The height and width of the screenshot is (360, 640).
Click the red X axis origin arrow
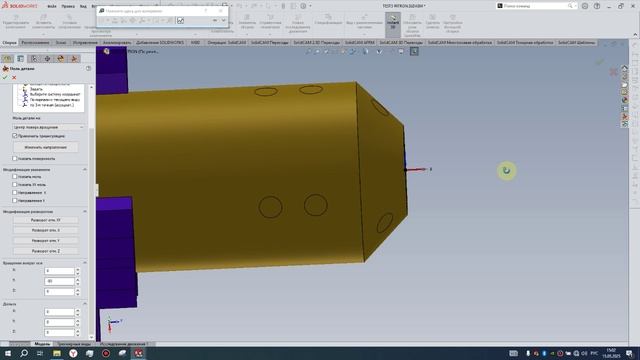click(x=416, y=169)
